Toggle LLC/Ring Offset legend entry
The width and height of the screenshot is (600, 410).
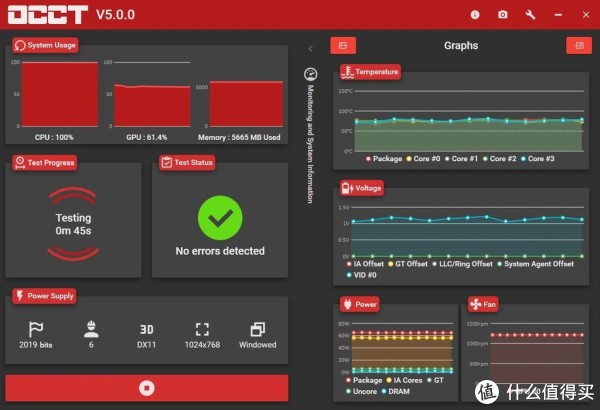click(462, 264)
